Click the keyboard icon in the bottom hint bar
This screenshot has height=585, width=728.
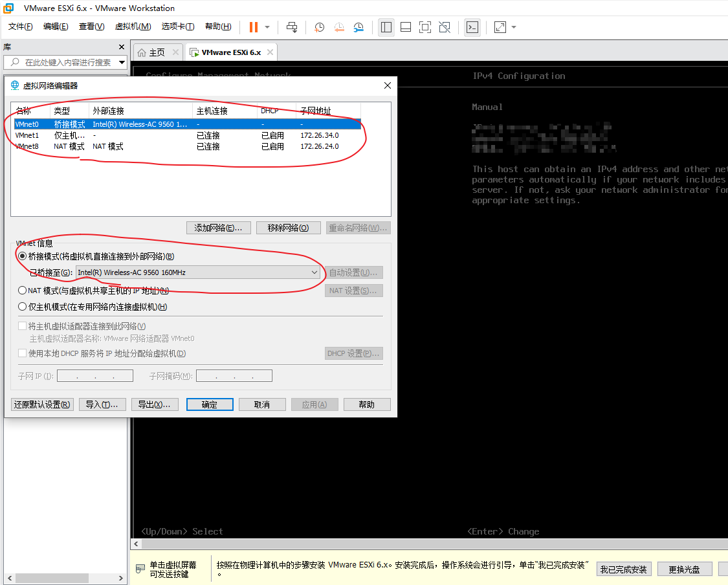(x=140, y=569)
